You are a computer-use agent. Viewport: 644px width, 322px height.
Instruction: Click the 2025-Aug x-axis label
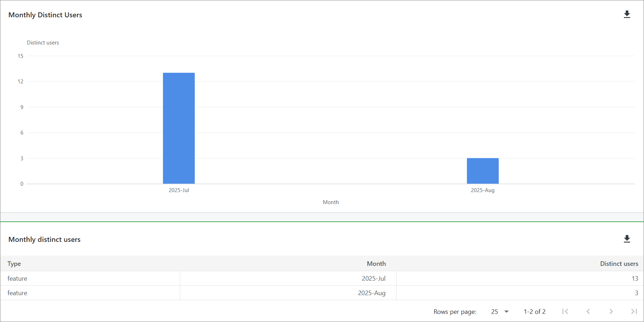click(x=483, y=190)
